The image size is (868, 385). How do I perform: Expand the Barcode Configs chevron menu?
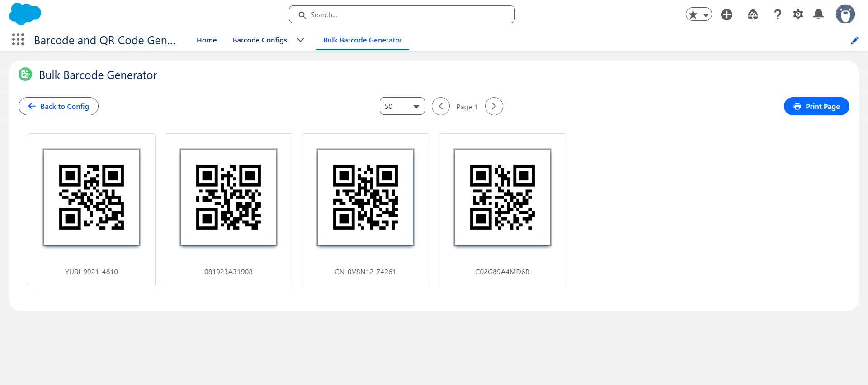300,40
